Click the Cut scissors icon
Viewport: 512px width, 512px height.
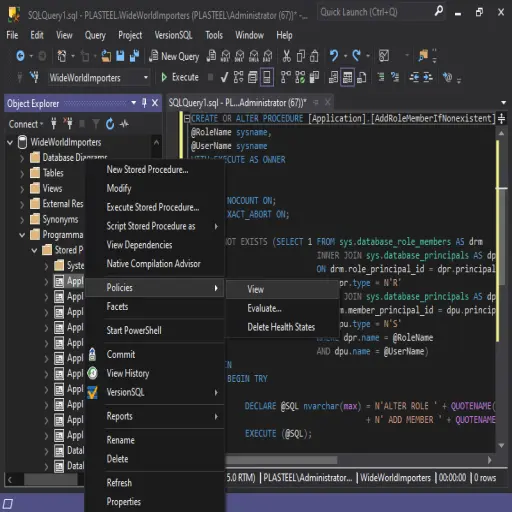point(286,56)
